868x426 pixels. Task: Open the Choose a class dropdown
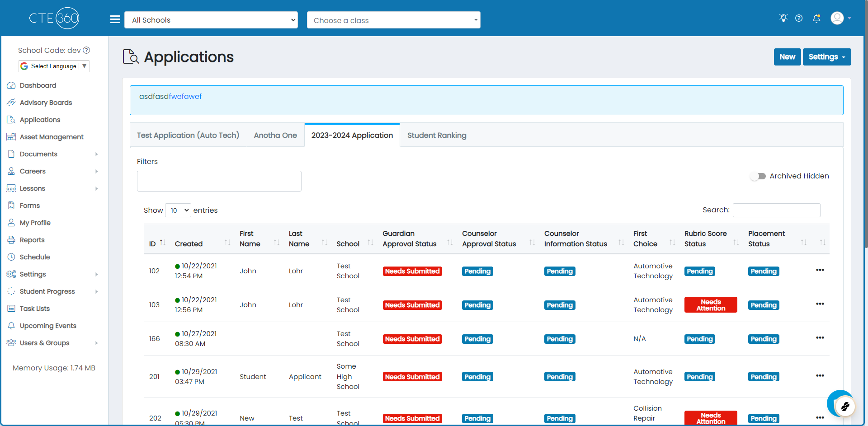394,20
